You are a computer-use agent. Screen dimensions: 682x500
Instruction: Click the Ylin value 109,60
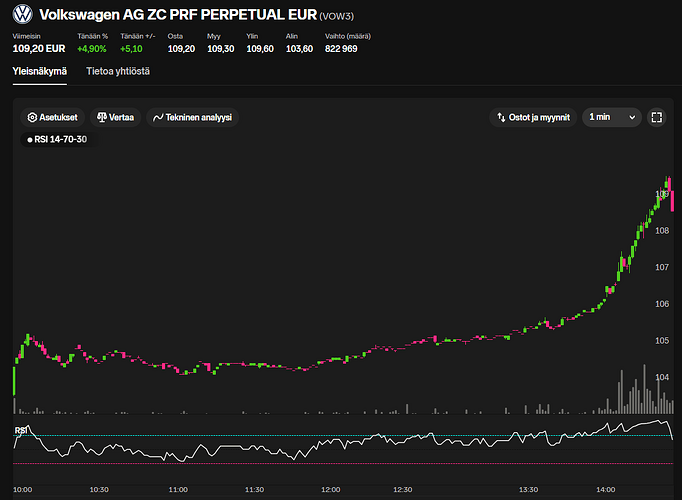(x=260, y=49)
